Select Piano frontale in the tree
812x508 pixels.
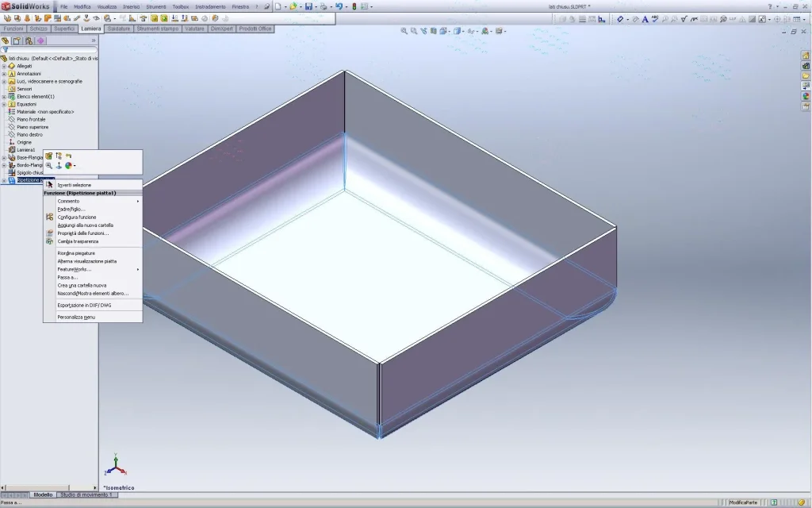coord(31,119)
